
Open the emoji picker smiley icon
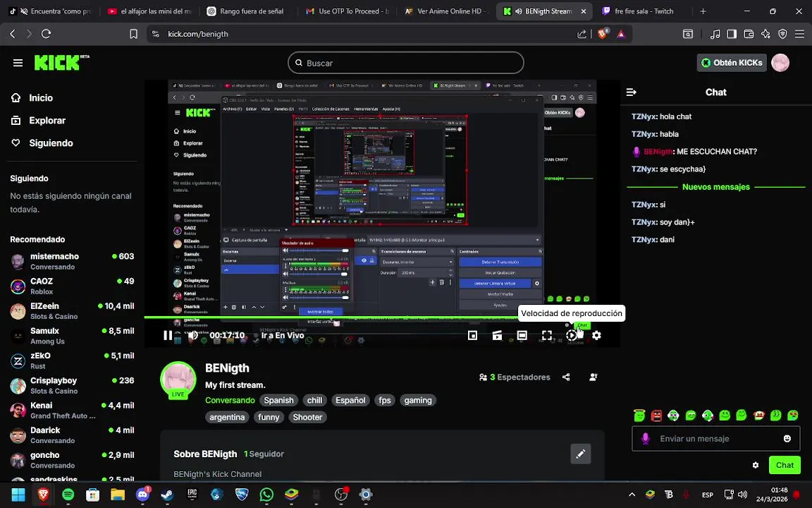787,439
